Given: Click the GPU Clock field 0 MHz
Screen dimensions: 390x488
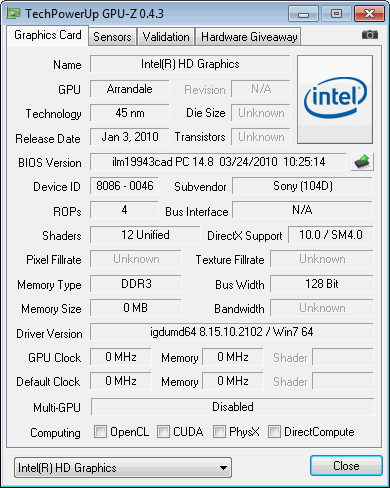Looking at the screenshot, I should point(121,357).
